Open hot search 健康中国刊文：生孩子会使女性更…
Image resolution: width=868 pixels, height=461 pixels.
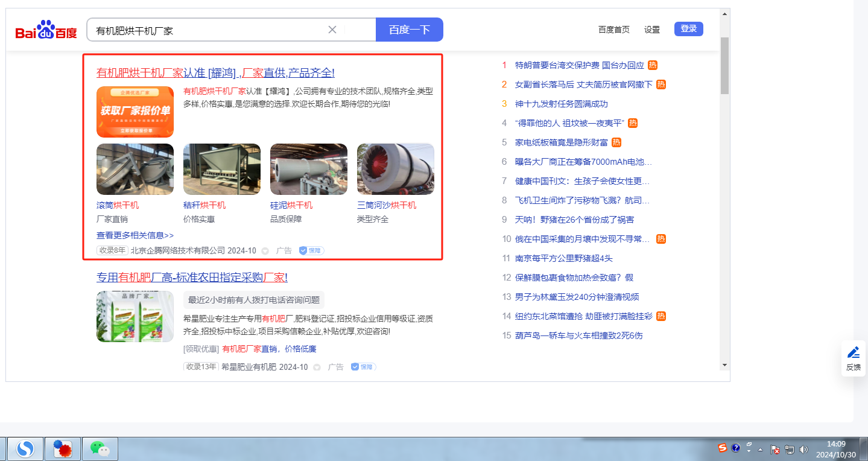pos(582,181)
